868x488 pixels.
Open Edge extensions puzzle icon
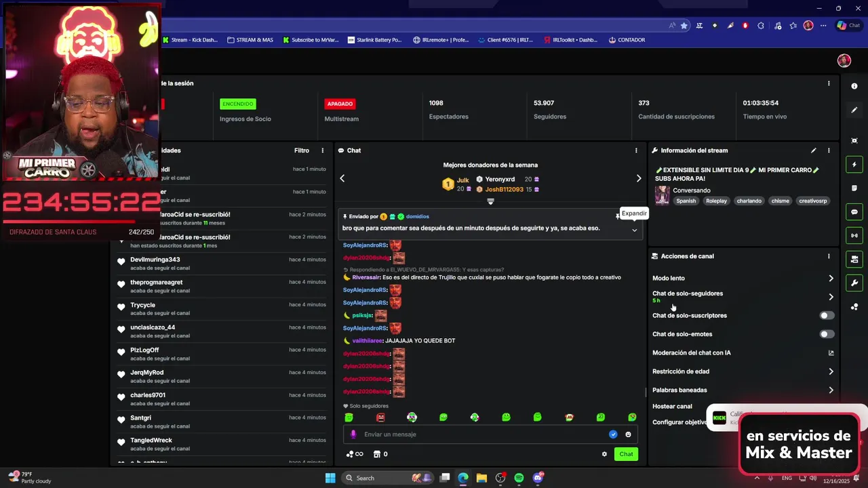(x=760, y=26)
